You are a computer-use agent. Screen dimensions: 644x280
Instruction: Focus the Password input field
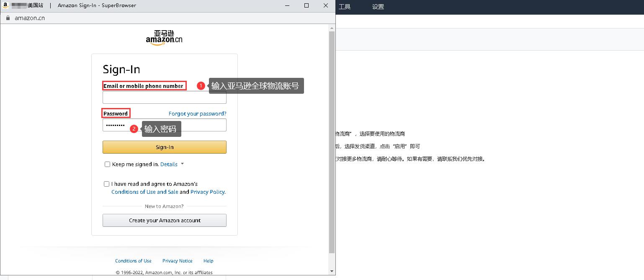pos(165,125)
